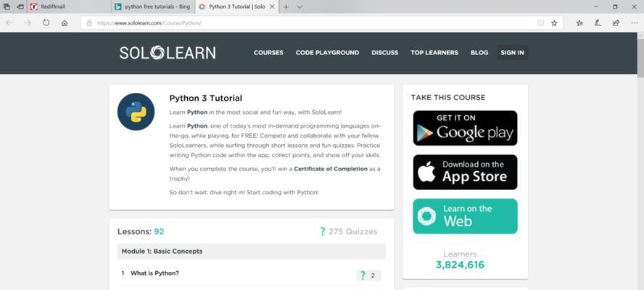Open reading view icon in the address bar

(540, 23)
